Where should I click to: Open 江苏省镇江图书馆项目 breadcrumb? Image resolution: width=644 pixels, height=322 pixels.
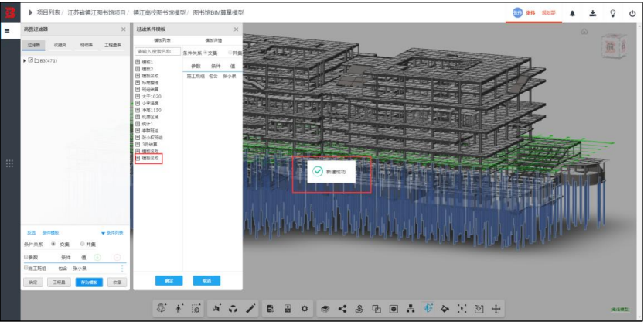[97, 12]
